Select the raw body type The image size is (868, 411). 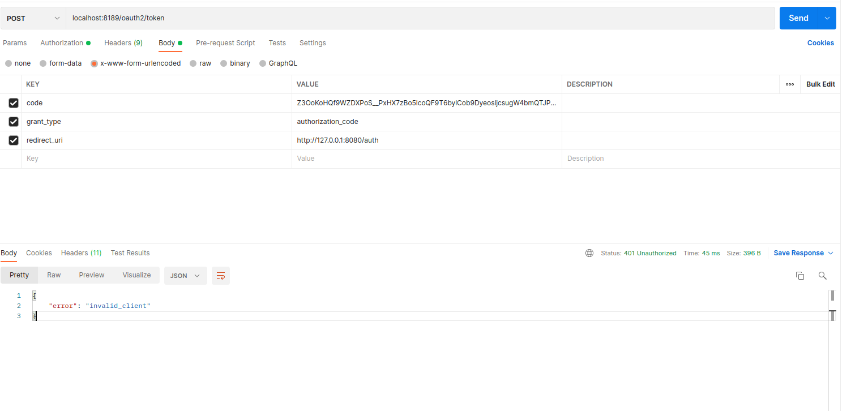201,63
